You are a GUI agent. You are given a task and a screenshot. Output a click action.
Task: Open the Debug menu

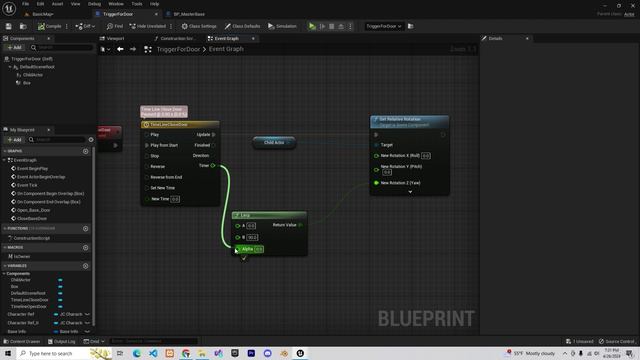(94, 4)
